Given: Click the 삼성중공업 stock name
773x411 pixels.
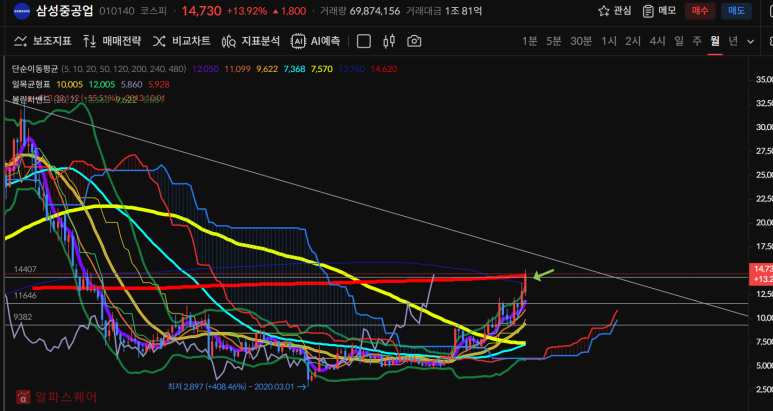Looking at the screenshot, I should (x=65, y=11).
